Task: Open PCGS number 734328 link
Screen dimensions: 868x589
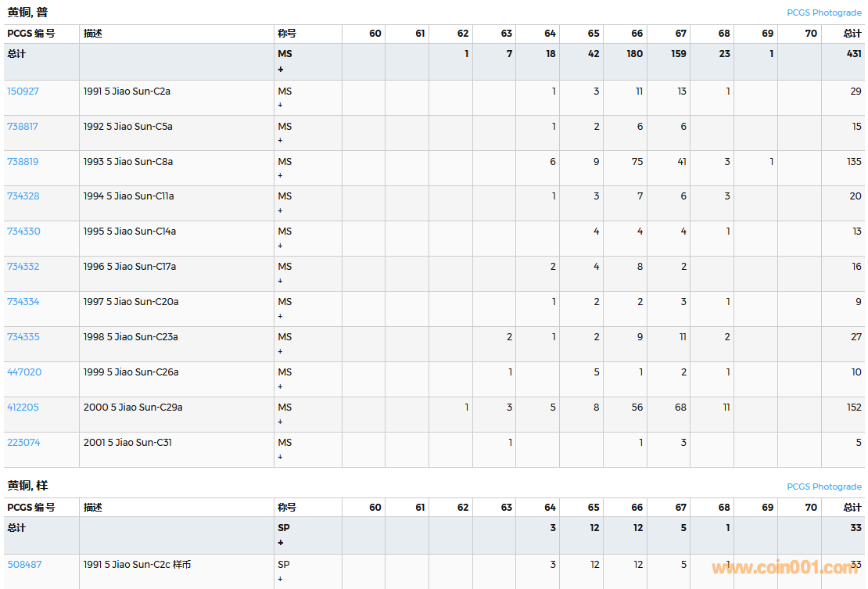Action: click(x=23, y=196)
